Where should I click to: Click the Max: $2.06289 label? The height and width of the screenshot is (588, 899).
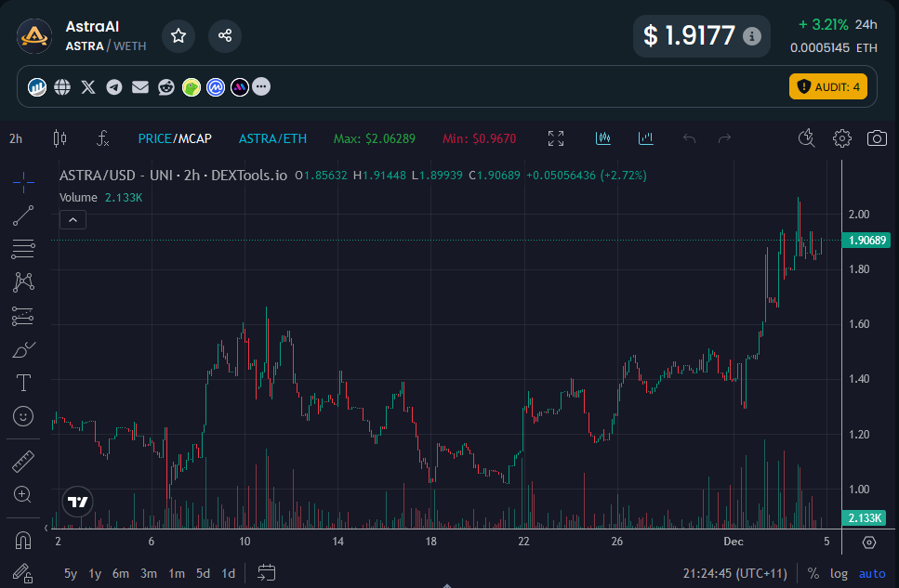pyautogui.click(x=375, y=138)
